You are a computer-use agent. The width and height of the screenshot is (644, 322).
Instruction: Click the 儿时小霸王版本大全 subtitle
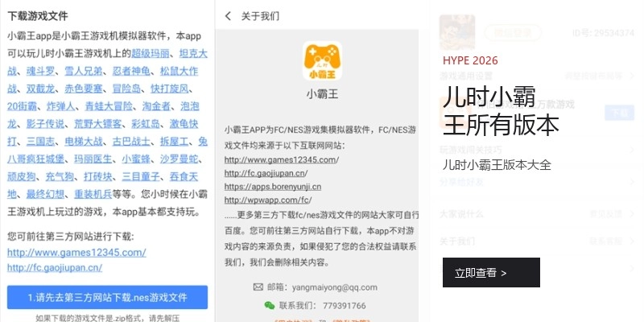pyautogui.click(x=497, y=165)
